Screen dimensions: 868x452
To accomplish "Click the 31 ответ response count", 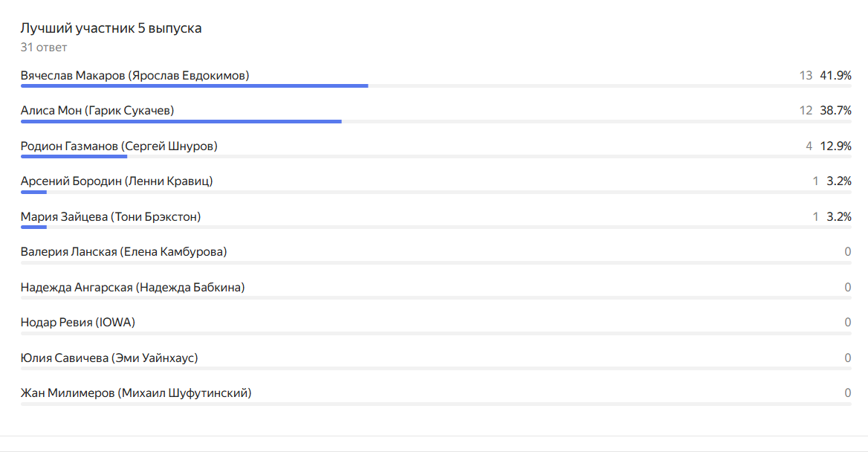I will tap(44, 48).
